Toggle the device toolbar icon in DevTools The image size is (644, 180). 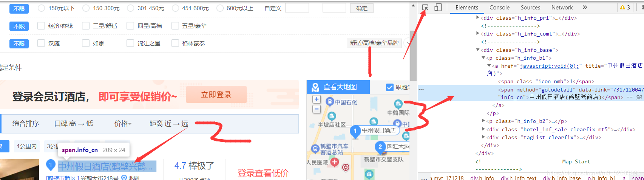(438, 8)
